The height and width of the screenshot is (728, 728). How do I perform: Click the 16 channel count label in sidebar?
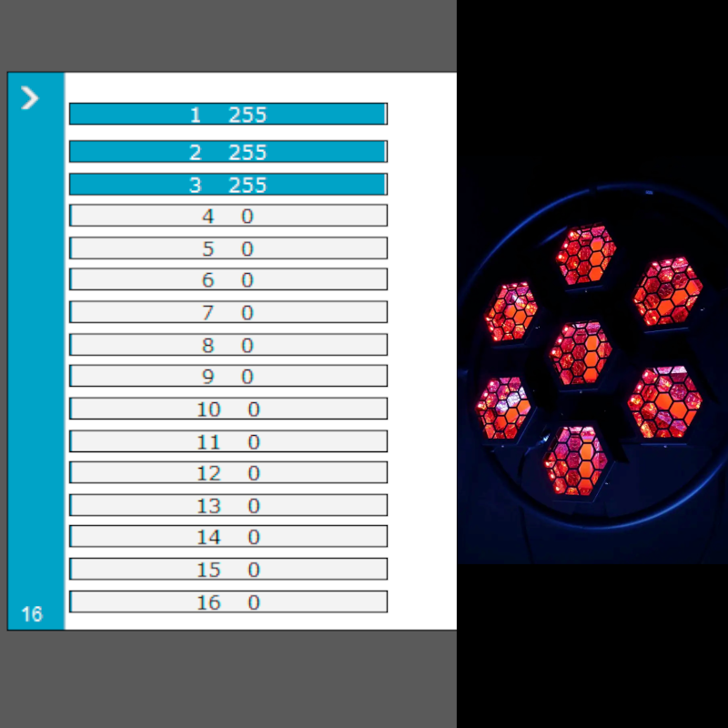(x=32, y=614)
